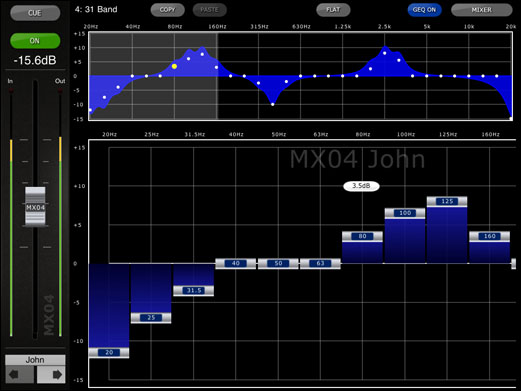Toggle the GEQ ON button
Image resolution: width=521 pixels, height=391 pixels.
[x=424, y=10]
